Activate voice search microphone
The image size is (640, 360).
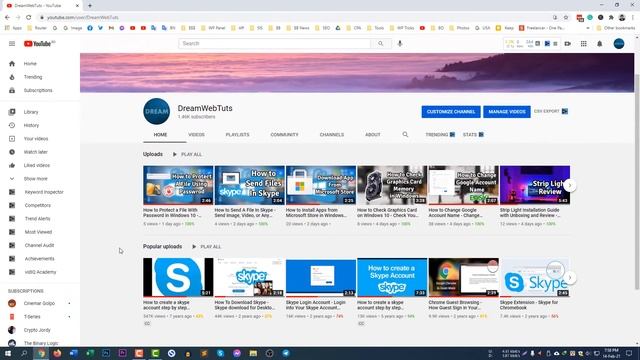point(400,43)
